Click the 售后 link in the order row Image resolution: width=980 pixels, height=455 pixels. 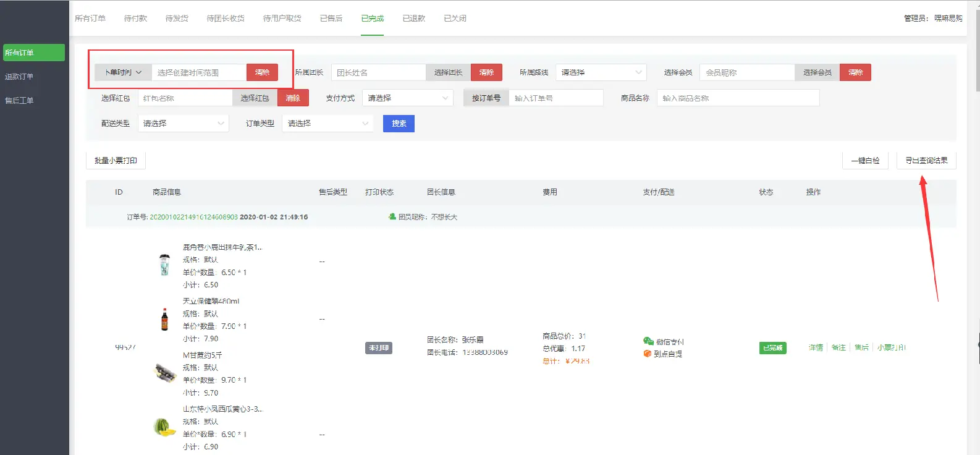click(861, 347)
